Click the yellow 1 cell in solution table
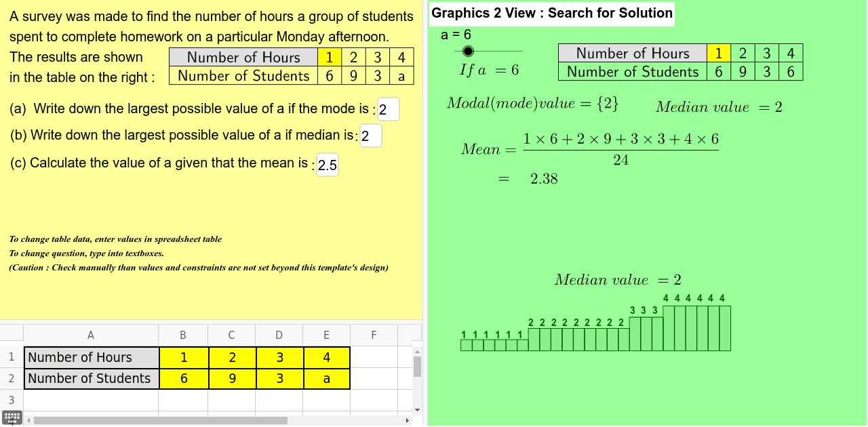This screenshot has height=427, width=868. [718, 53]
